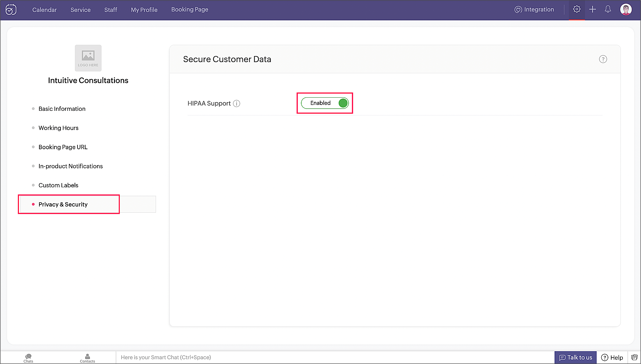Click the logo placeholder image

88,58
